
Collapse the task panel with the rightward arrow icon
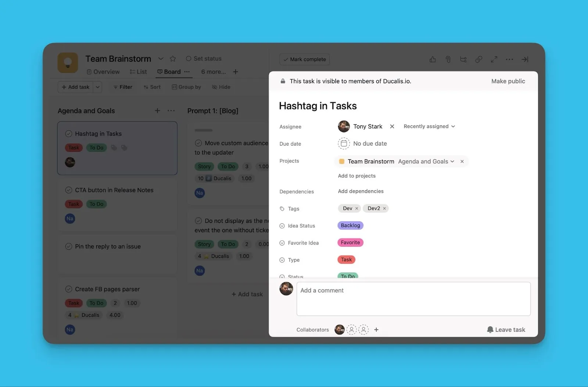525,59
